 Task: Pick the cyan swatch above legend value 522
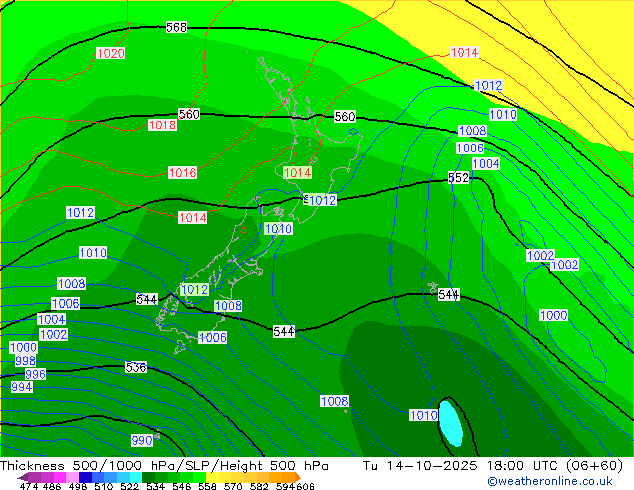coord(136,477)
